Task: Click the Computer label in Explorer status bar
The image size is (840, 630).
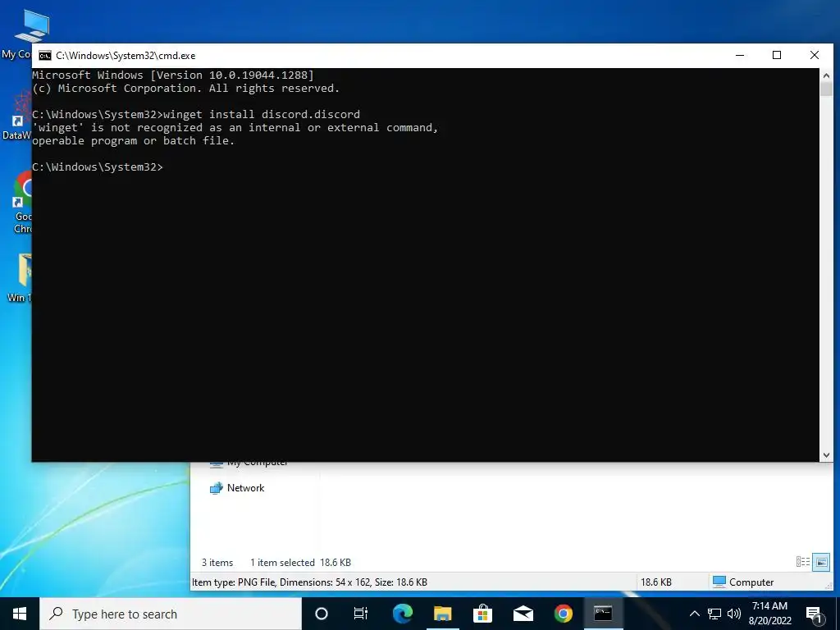Action: click(x=743, y=582)
